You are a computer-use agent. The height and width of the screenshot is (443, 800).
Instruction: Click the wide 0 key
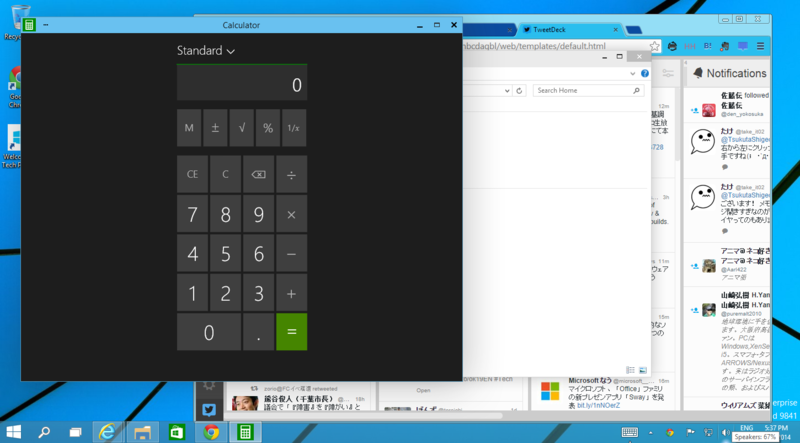click(209, 332)
